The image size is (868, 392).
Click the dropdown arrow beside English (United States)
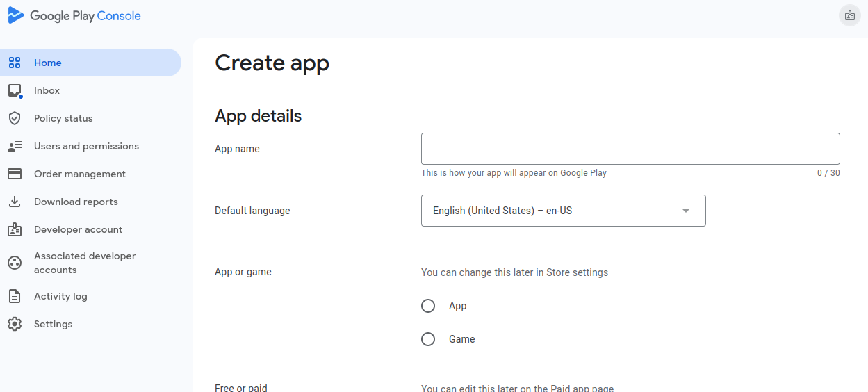click(685, 211)
